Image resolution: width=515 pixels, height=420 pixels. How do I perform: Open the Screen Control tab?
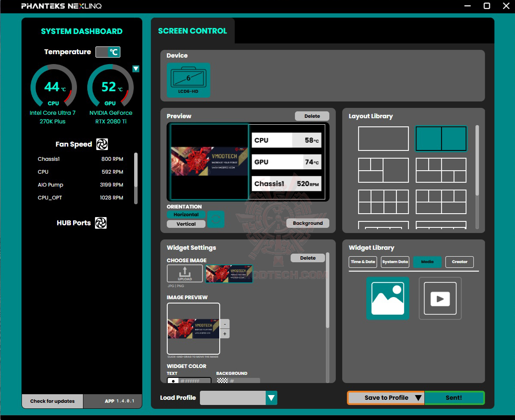pyautogui.click(x=193, y=31)
